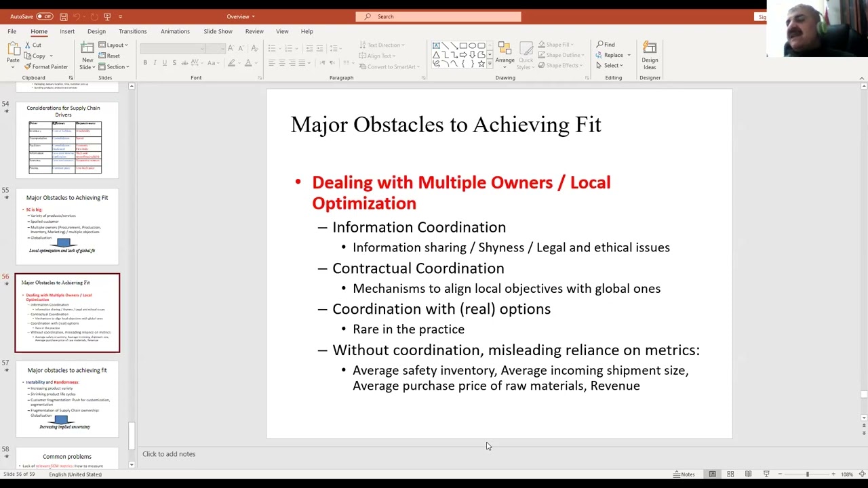Image resolution: width=868 pixels, height=488 pixels.
Task: Fit slide to current window
Action: [862, 474]
